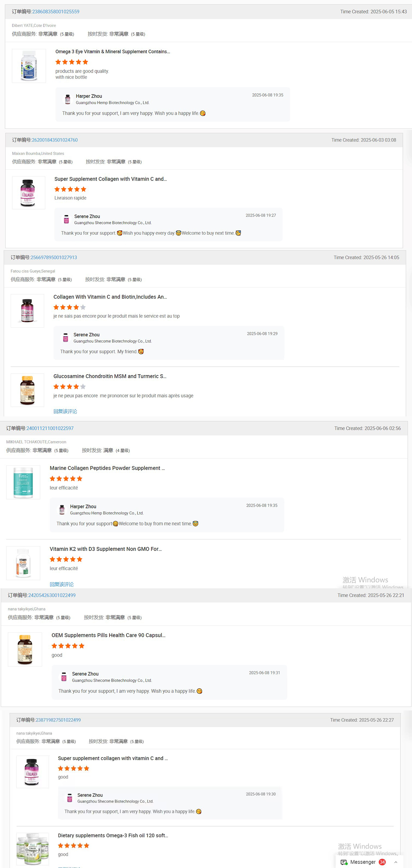The height and width of the screenshot is (868, 412).
Task: Click the smiley emoji in Harper Zhou's reply
Action: click(x=203, y=114)
